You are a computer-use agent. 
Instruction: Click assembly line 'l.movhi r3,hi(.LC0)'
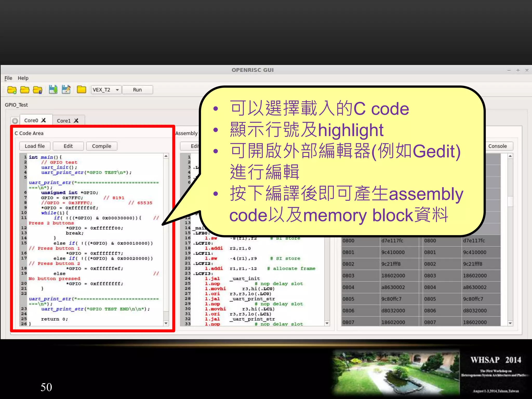click(x=240, y=289)
